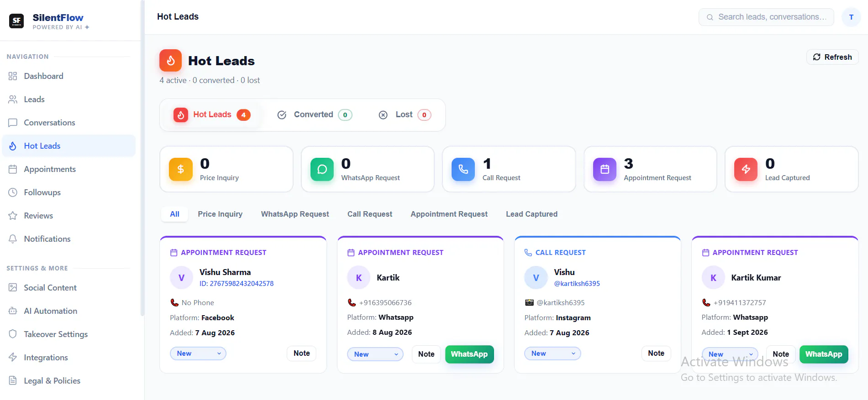Open Reviews from the sidebar
This screenshot has height=400, width=868.
68,216
